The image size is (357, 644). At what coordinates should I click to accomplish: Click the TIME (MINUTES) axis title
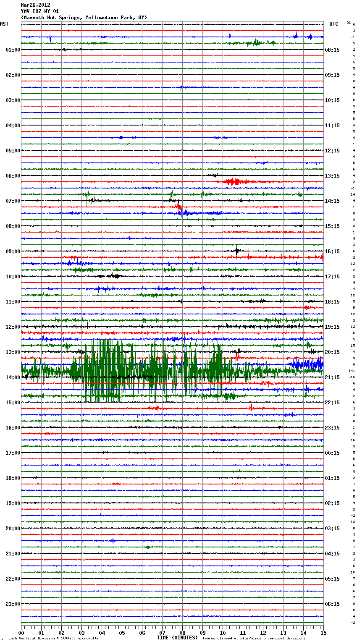point(177,638)
